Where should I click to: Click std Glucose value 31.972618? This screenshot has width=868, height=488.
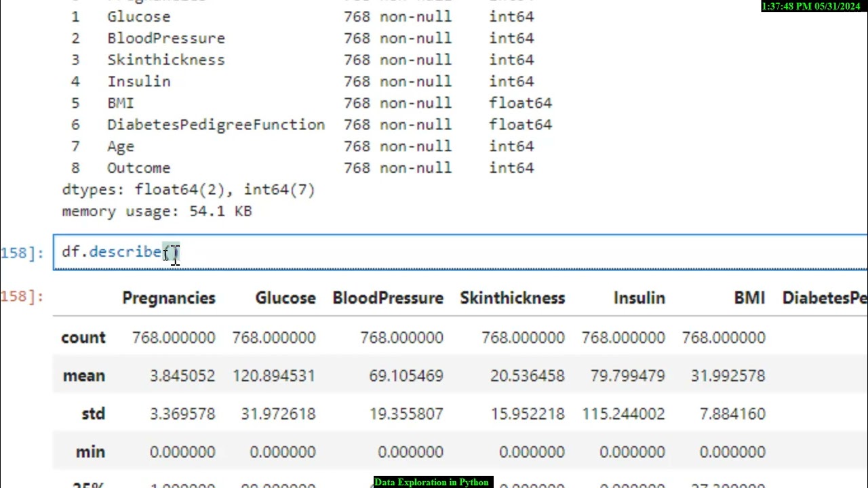pos(278,413)
